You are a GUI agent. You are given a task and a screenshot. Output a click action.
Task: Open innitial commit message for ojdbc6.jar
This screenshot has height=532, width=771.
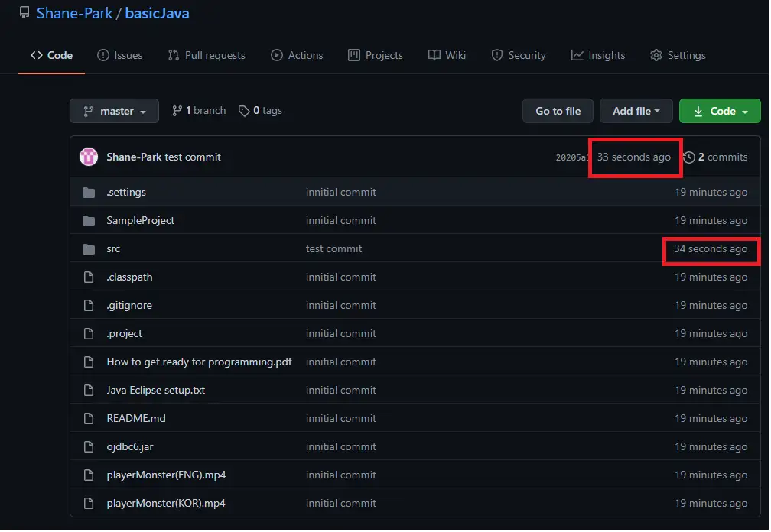click(341, 447)
